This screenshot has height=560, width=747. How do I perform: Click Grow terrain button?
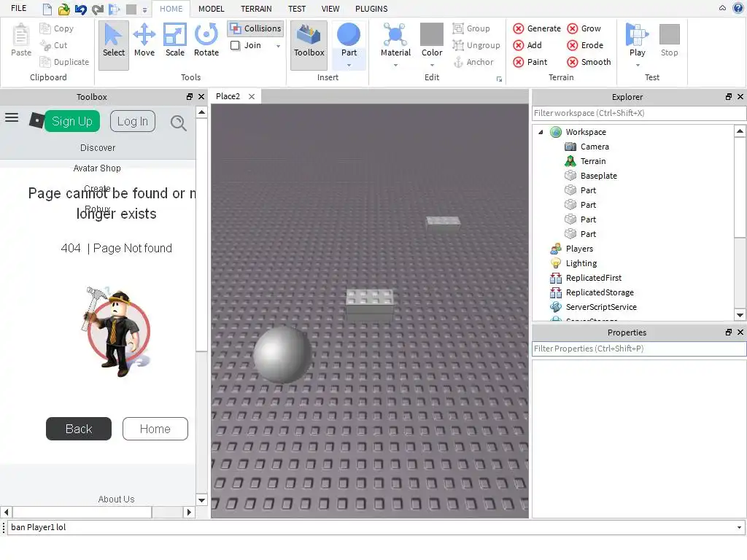click(x=584, y=28)
